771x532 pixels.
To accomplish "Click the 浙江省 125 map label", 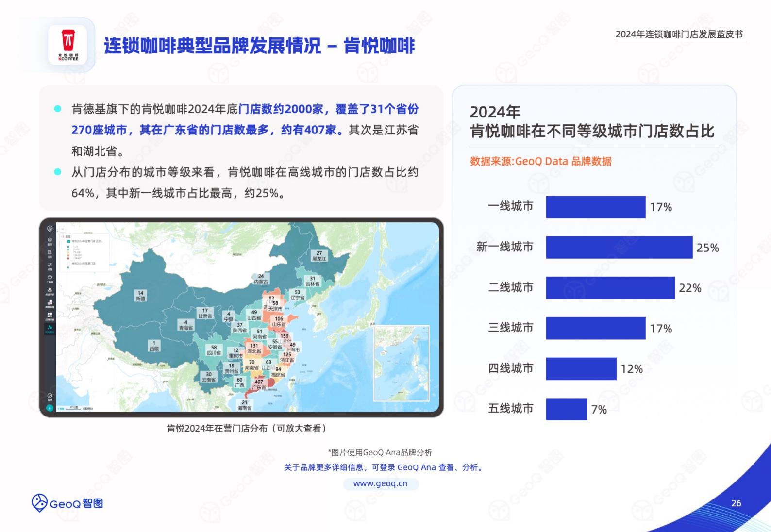I will pyautogui.click(x=287, y=357).
